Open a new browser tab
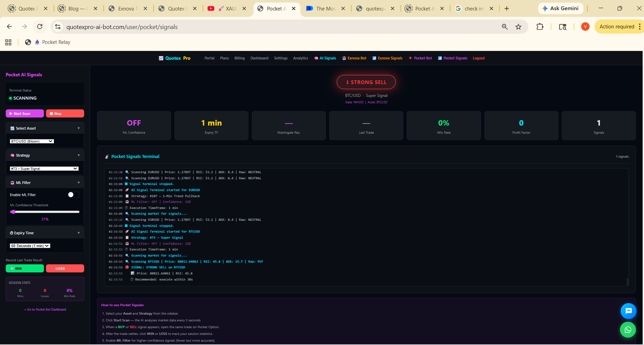Screen dimensions: 644x345 tap(506, 8)
